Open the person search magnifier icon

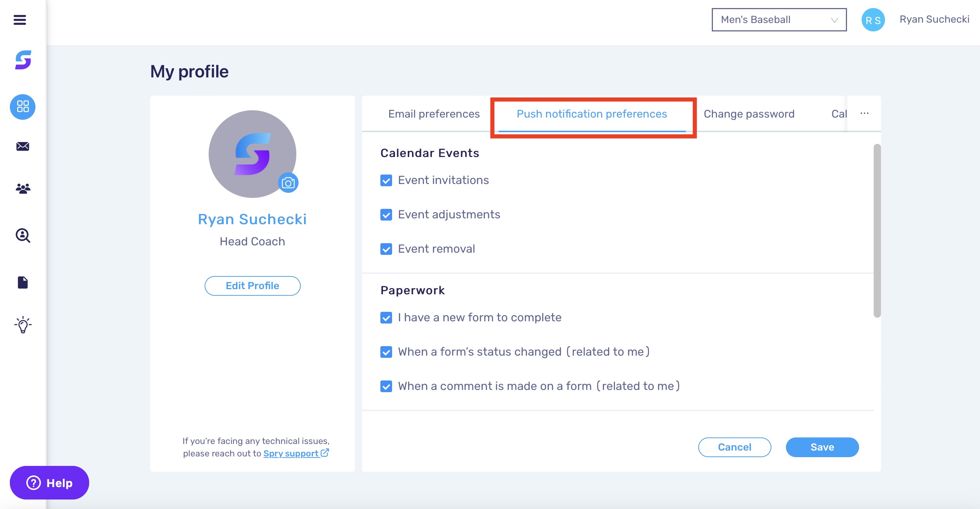(23, 235)
